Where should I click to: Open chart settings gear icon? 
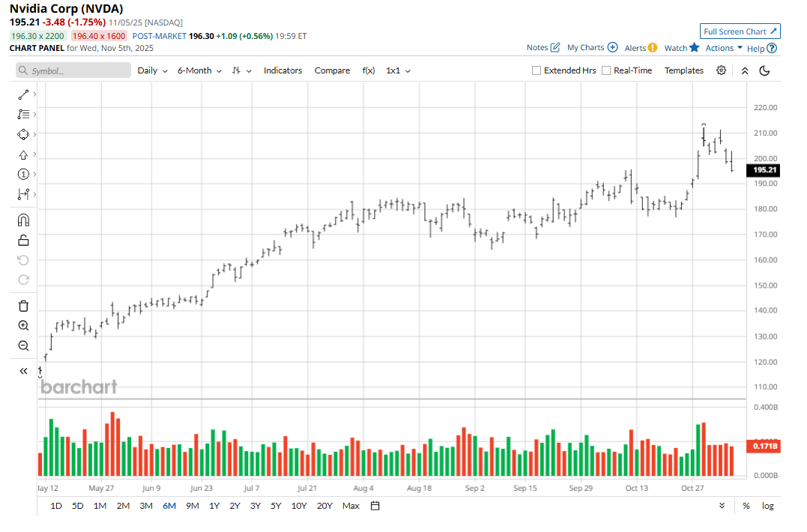[x=721, y=70]
